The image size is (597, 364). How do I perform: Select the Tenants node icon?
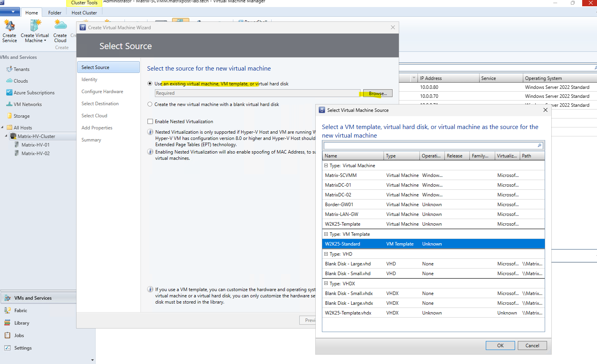point(9,69)
